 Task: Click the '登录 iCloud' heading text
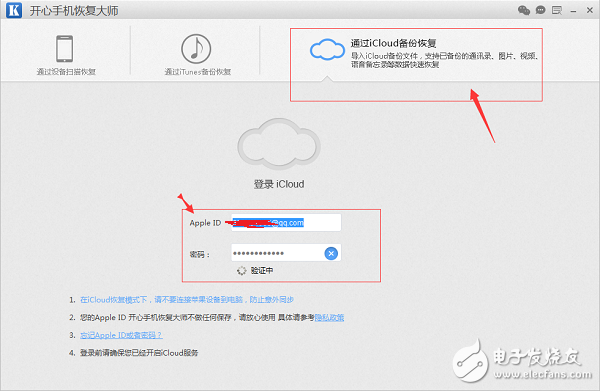pyautogui.click(x=279, y=184)
